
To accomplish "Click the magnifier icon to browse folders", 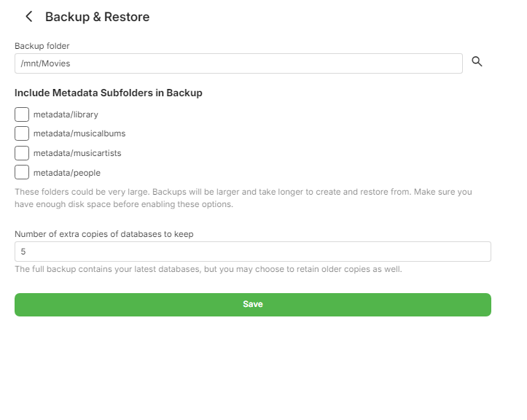I will point(477,62).
